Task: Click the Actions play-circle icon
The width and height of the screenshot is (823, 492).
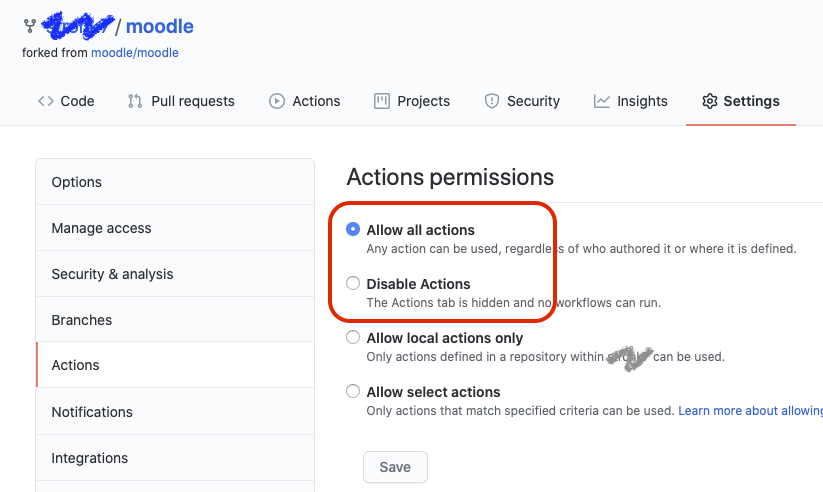Action: point(277,101)
